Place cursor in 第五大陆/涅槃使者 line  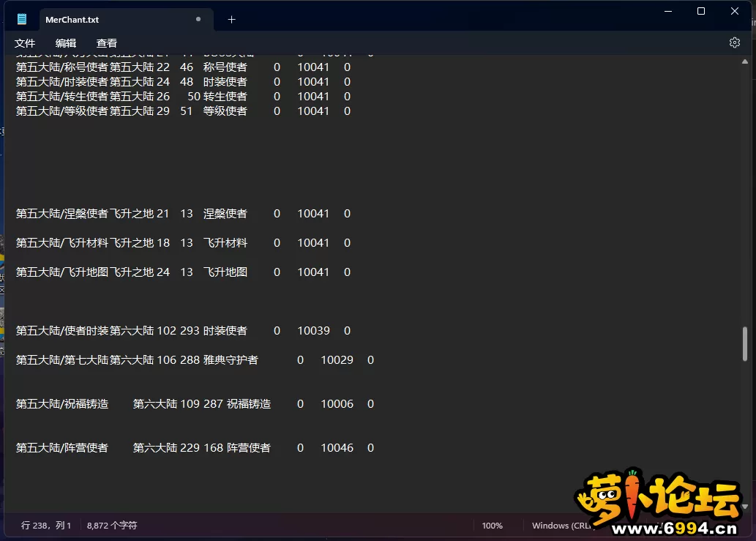tap(183, 214)
